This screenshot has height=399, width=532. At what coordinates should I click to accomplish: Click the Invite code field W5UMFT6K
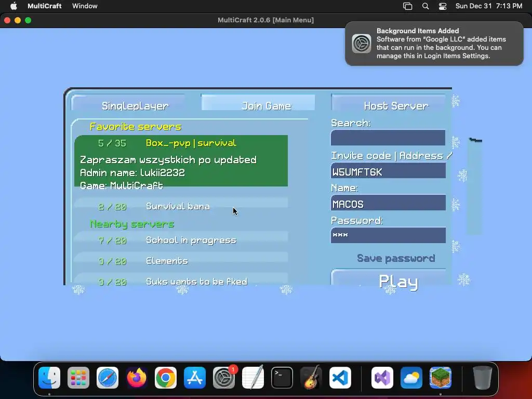[388, 170]
